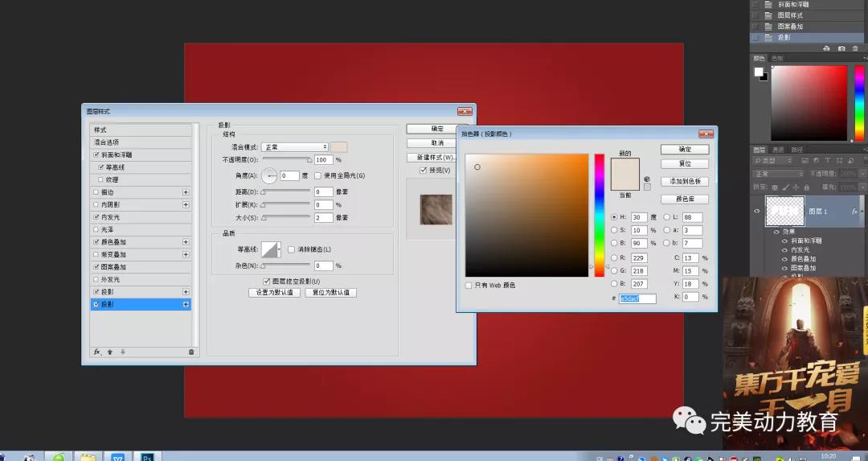This screenshot has width=868, height=461.
Task: Select the S saturation radio button
Action: 614,230
